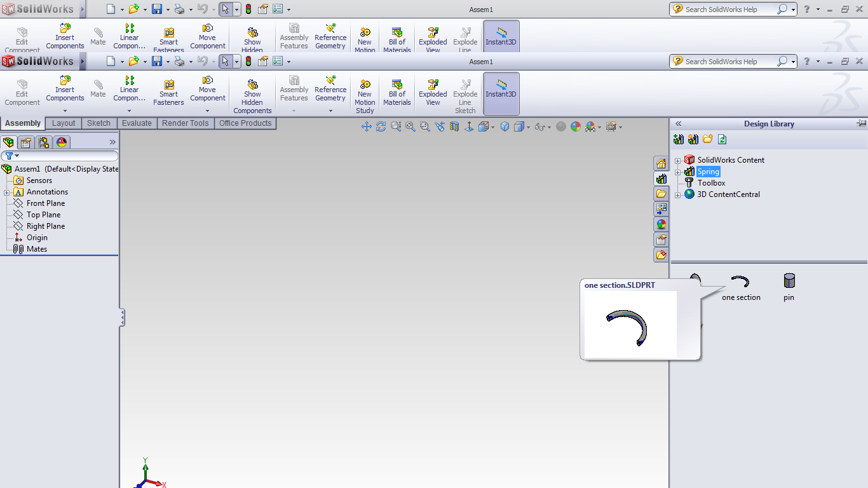This screenshot has width=868, height=488.
Task: Expand the Annotations folder
Action: (6, 193)
